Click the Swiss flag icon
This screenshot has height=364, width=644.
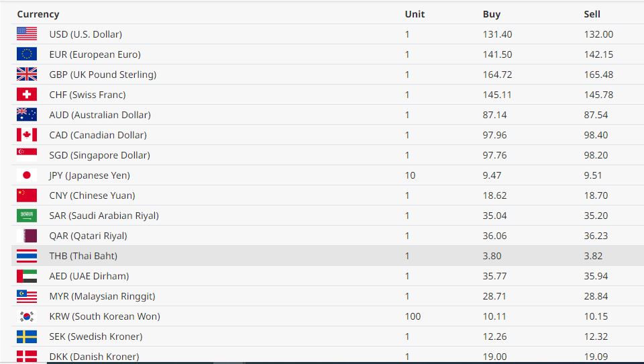click(27, 95)
